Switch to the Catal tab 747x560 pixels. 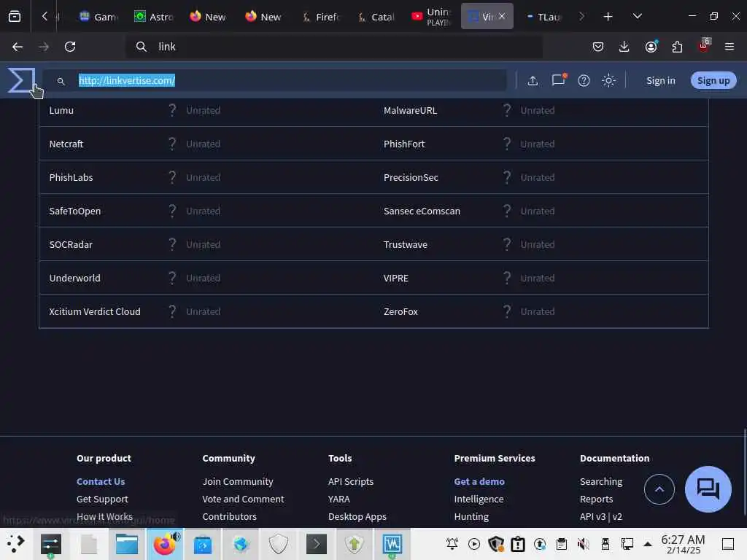click(x=376, y=17)
